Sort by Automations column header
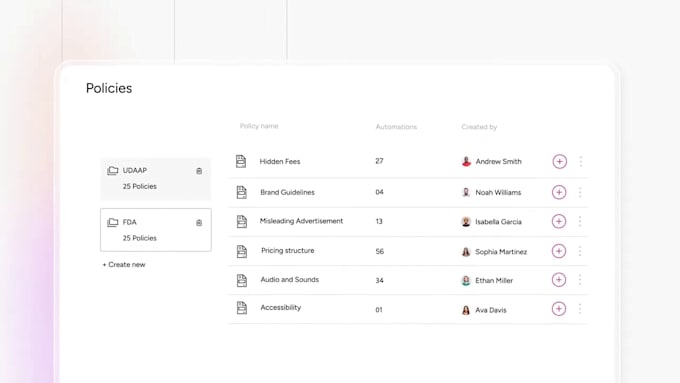Screen dimensions: 680x383 [396, 127]
